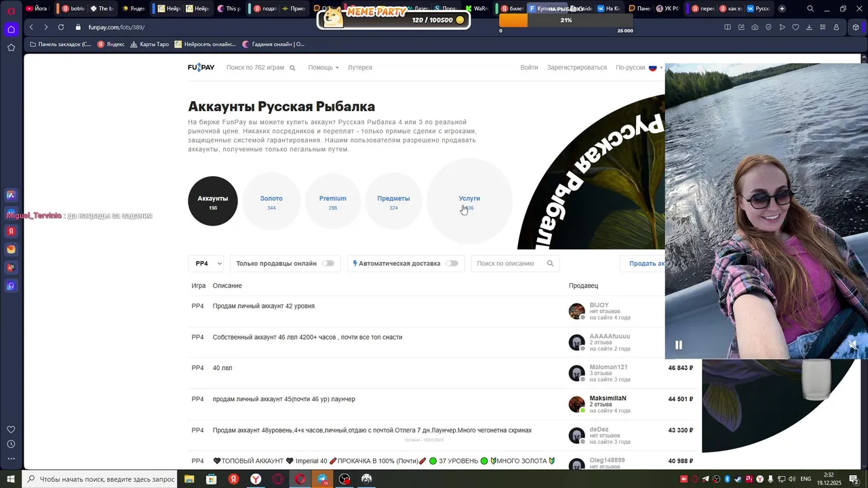Open the sidebar history clock icon
This screenshot has height=488, width=868.
(x=11, y=444)
